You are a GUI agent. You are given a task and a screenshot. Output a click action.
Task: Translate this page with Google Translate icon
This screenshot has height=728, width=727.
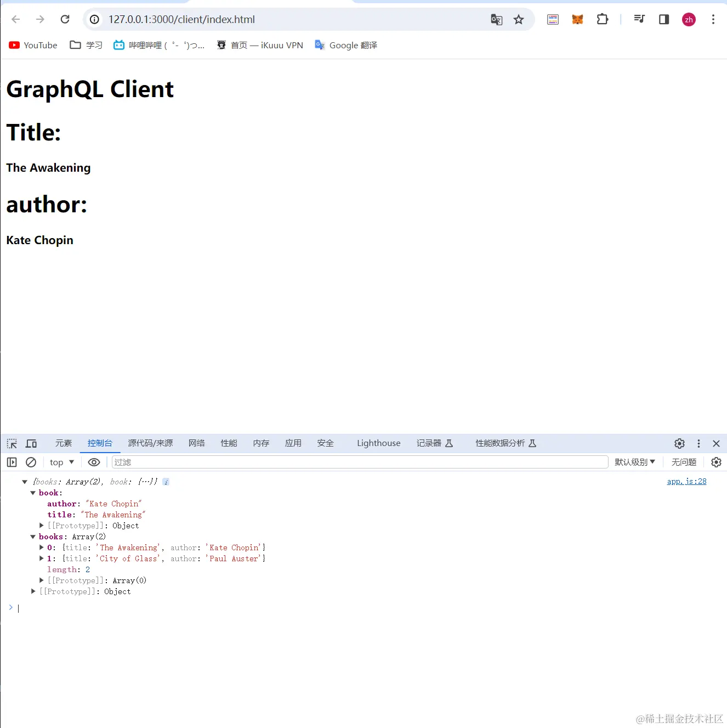(x=497, y=20)
